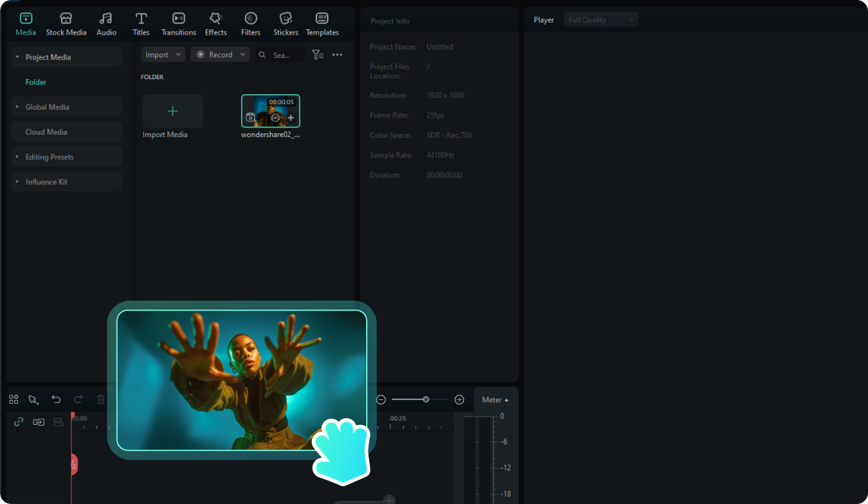Choose the Select arrow tool in timeline toolbar
868x504 pixels.
[x=33, y=399]
